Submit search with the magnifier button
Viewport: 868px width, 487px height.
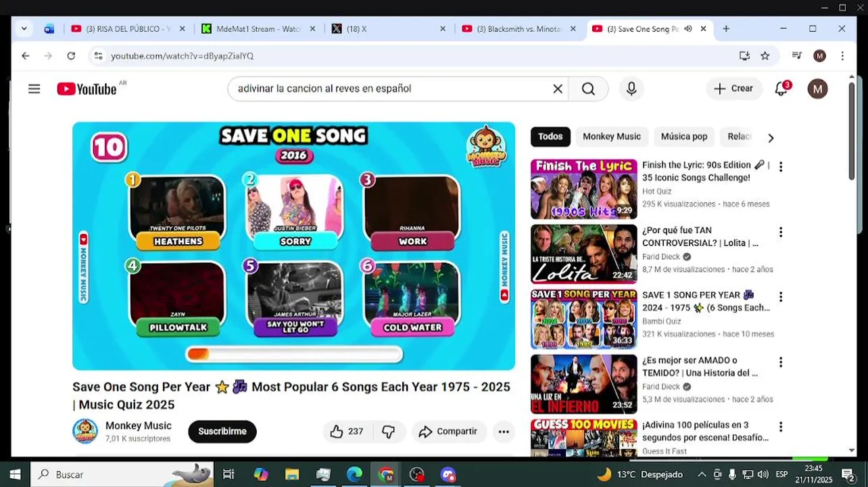[588, 89]
